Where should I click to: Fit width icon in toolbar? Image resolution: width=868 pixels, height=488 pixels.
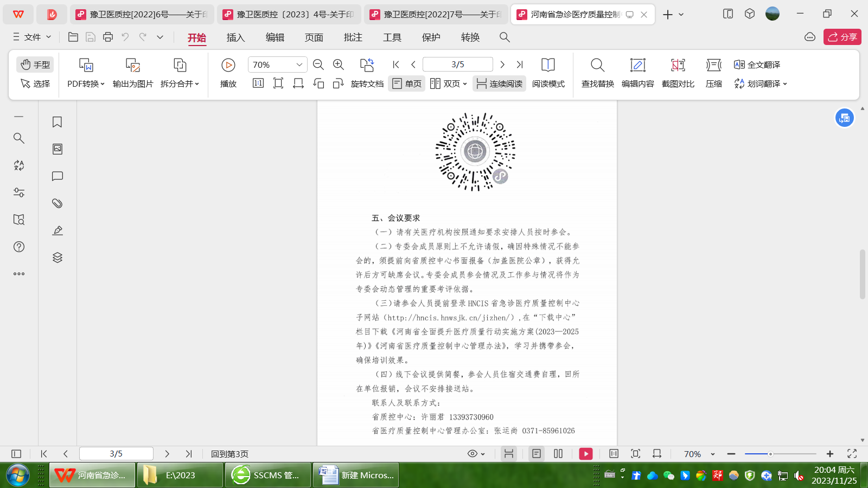298,83
